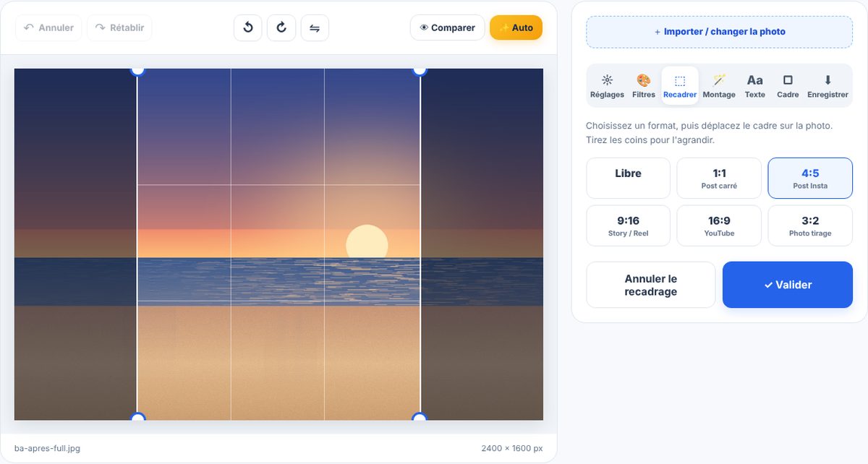This screenshot has height=464, width=868.
Task: Choose the 16:9 YouTube format
Action: (719, 225)
